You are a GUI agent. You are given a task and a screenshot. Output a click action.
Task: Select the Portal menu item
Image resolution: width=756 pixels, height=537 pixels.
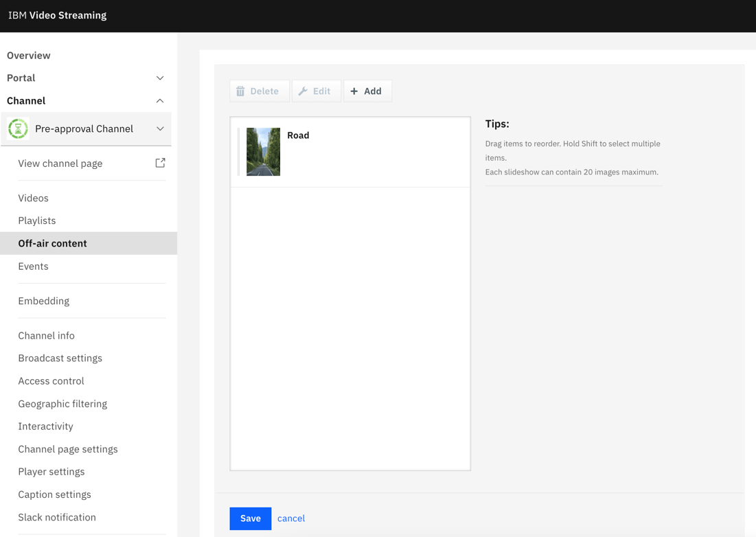coord(21,78)
